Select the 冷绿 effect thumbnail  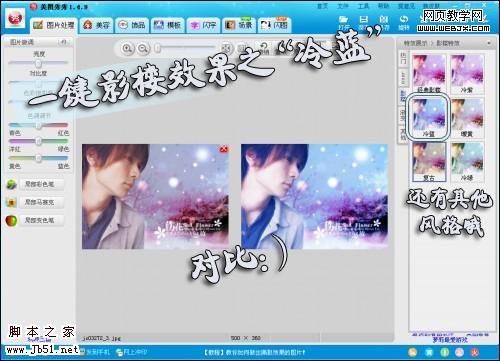[x=467, y=162]
